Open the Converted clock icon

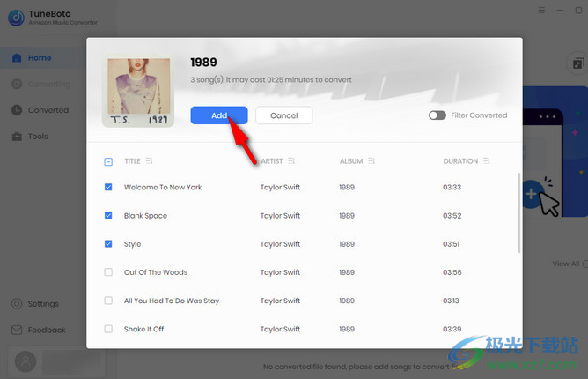pos(17,110)
